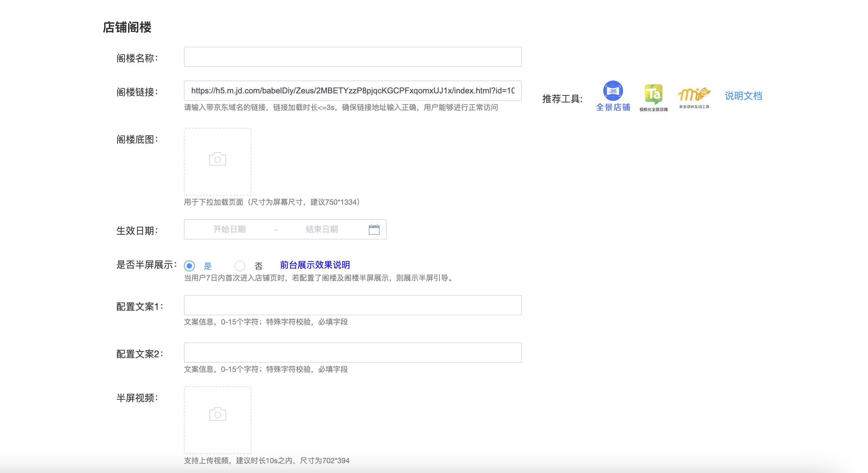Click the 否 option label text
Image resolution: width=868 pixels, height=473 pixels.
(259, 266)
